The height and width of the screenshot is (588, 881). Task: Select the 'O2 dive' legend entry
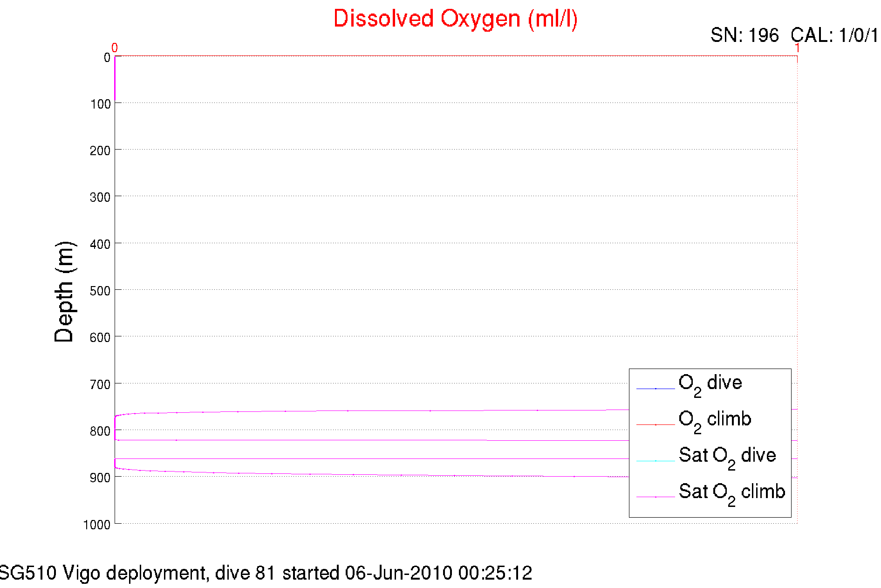point(710,385)
